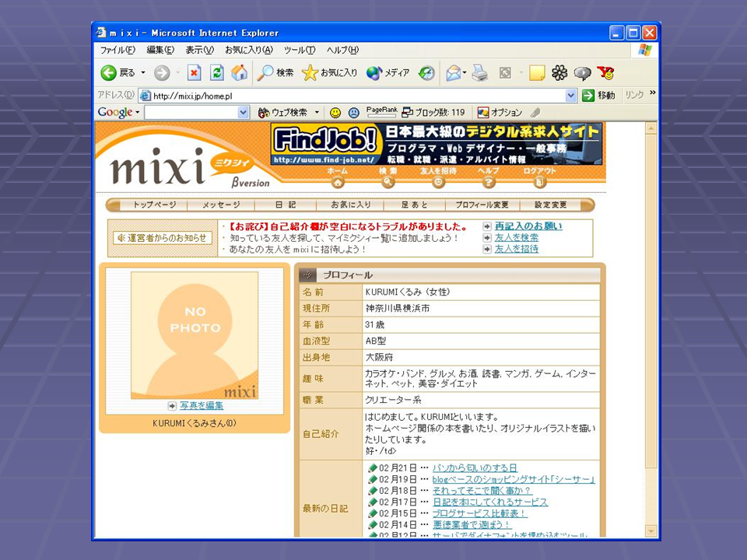The image size is (747, 560).
Task: Follow the 友人を検索 link
Action: [x=517, y=238]
